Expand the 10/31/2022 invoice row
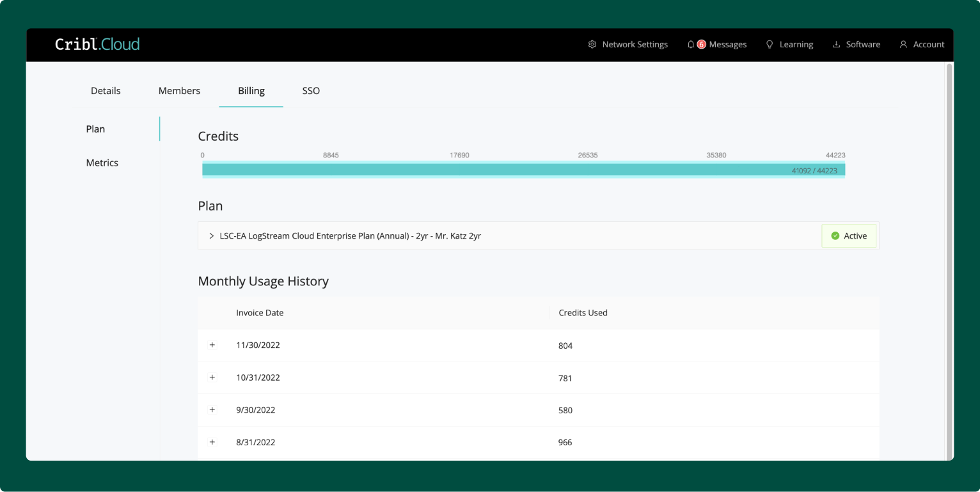The width and height of the screenshot is (980, 492). tap(212, 377)
